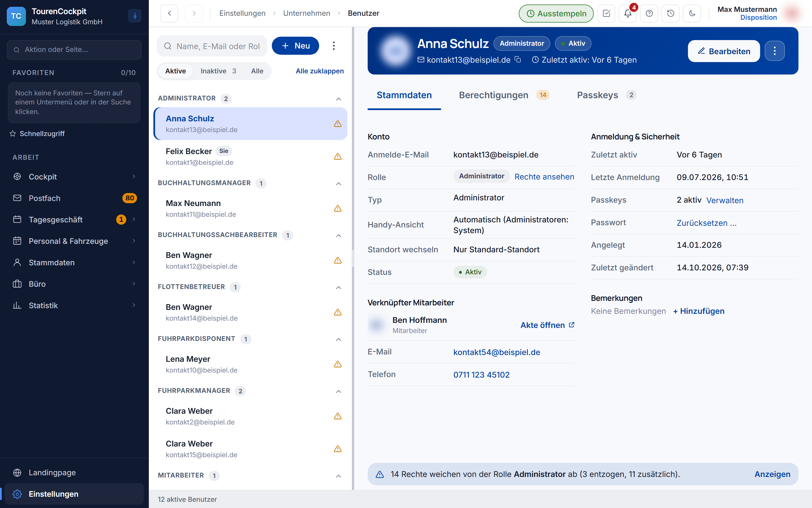Focus the user search field
Viewport: 812px width, 508px height.
point(212,46)
